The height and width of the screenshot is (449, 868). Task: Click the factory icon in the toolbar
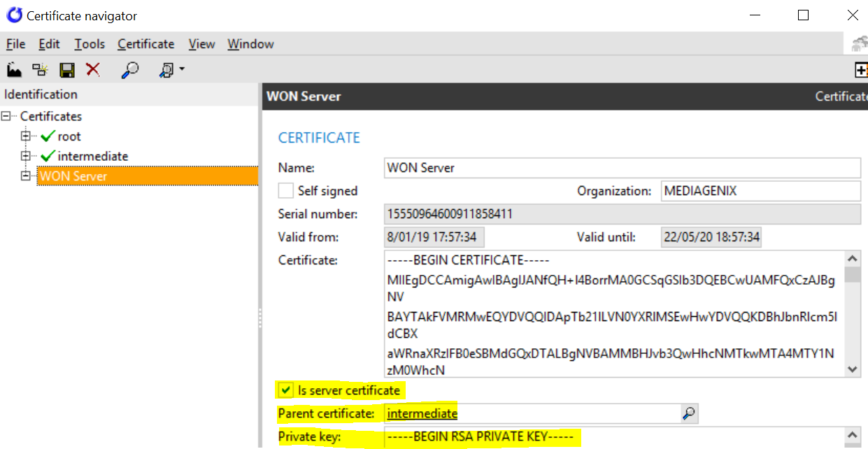[14, 69]
